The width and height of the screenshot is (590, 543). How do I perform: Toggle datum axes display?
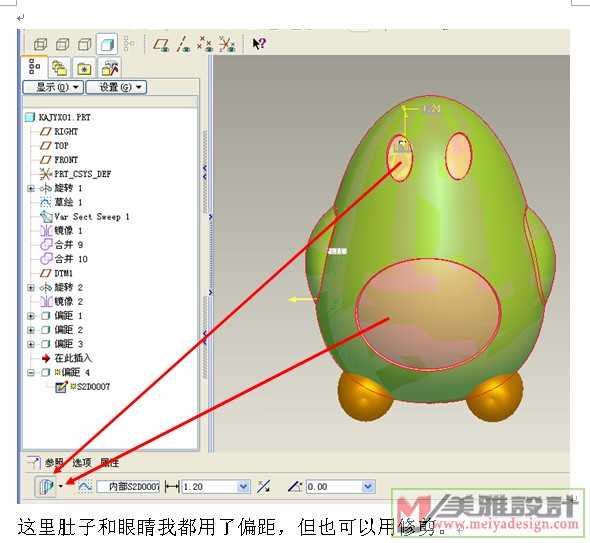(x=183, y=44)
